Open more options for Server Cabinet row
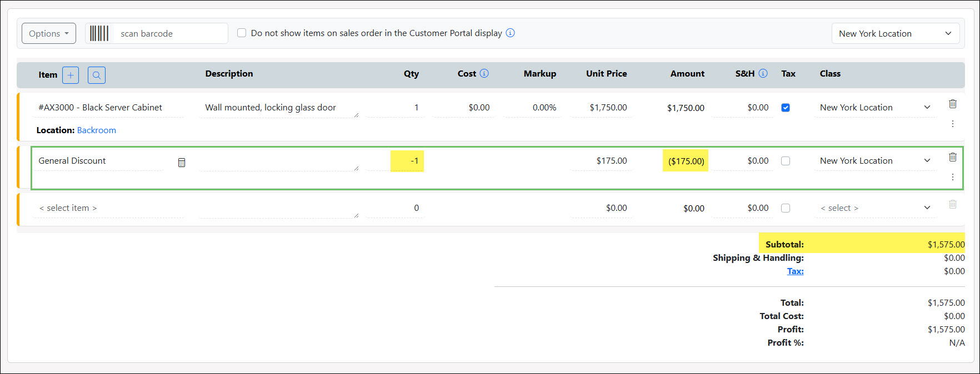This screenshot has height=374, width=980. click(953, 124)
